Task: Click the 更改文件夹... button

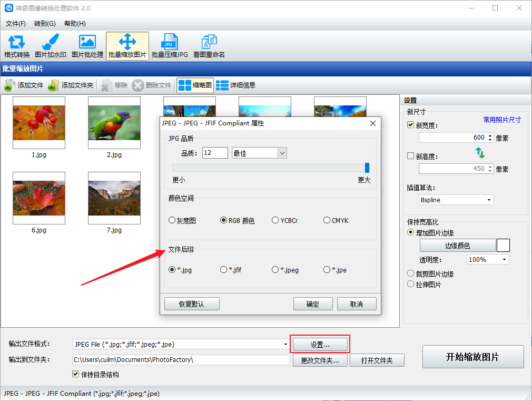Action: coord(320,360)
